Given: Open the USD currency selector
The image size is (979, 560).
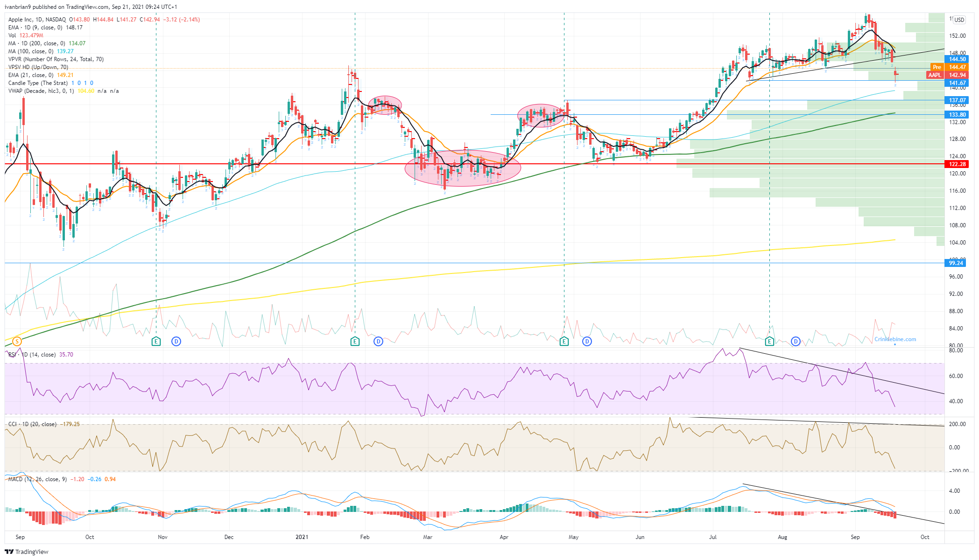Looking at the screenshot, I should coord(959,20).
